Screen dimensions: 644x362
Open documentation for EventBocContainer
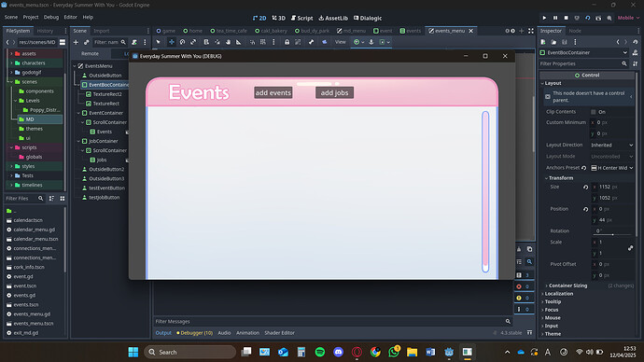coord(636,52)
